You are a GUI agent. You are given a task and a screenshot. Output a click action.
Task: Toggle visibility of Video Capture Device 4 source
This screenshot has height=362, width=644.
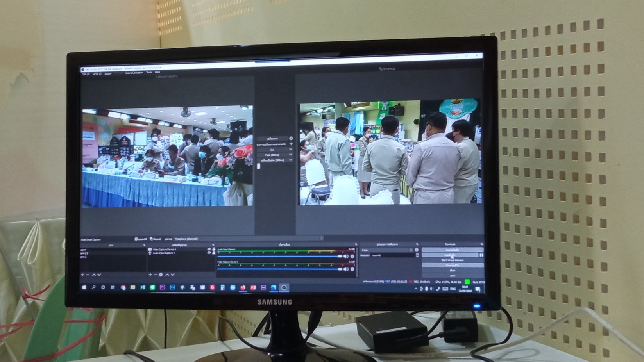tap(209, 250)
